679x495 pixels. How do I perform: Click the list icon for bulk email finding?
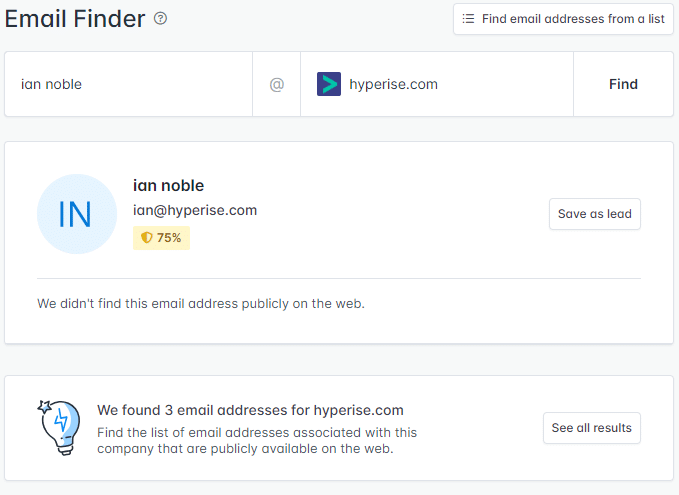(x=468, y=19)
